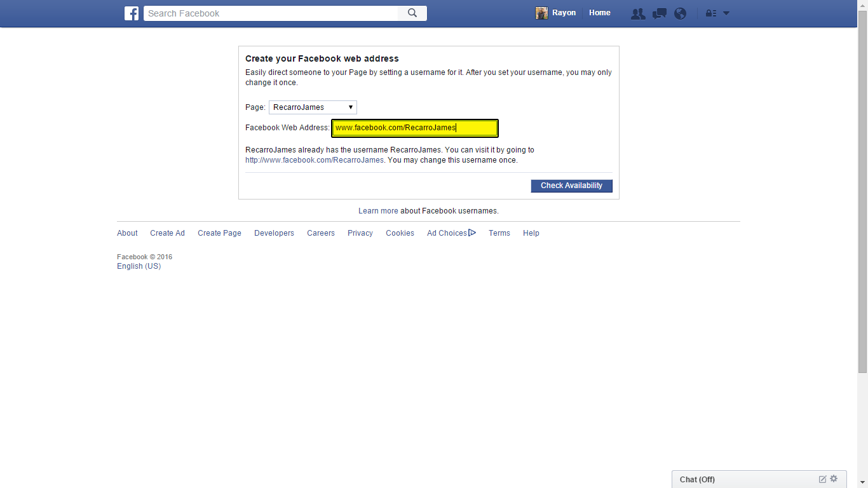Open Rayon's profile link

(x=564, y=13)
